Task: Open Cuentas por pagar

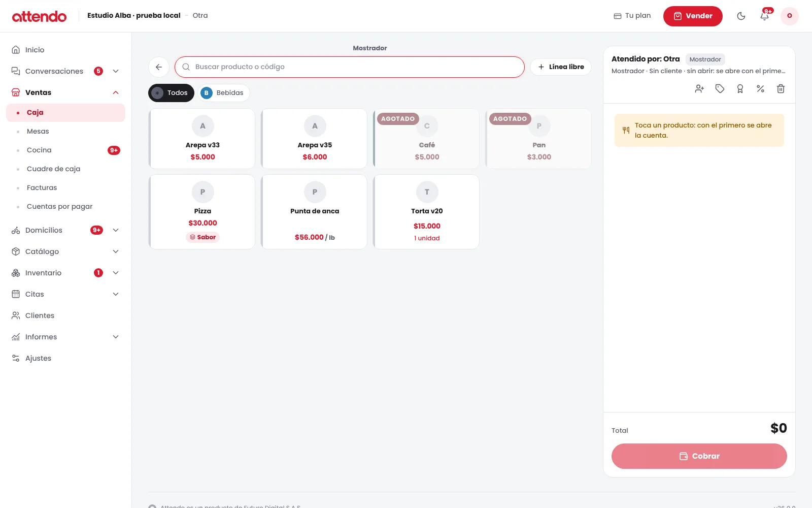Action: (x=65, y=206)
